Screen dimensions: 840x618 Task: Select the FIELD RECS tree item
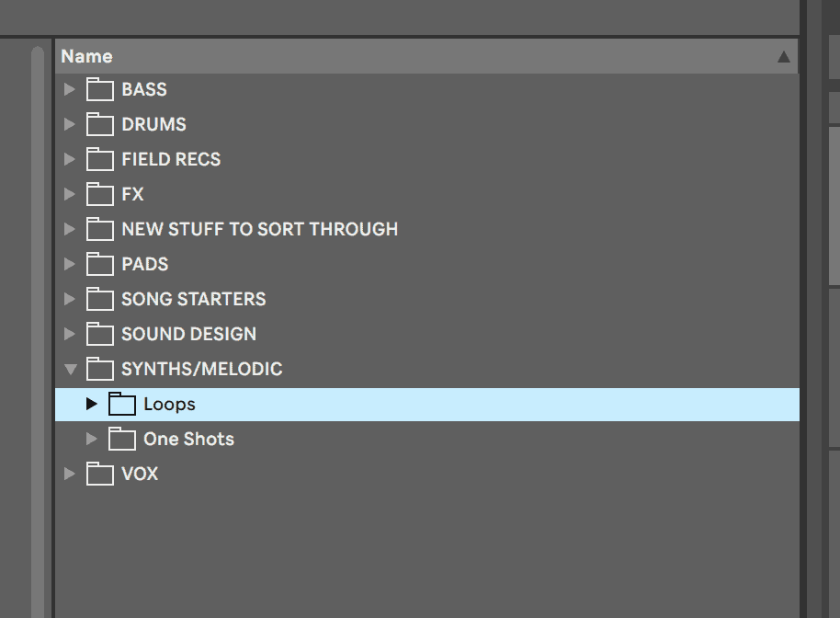coord(170,159)
